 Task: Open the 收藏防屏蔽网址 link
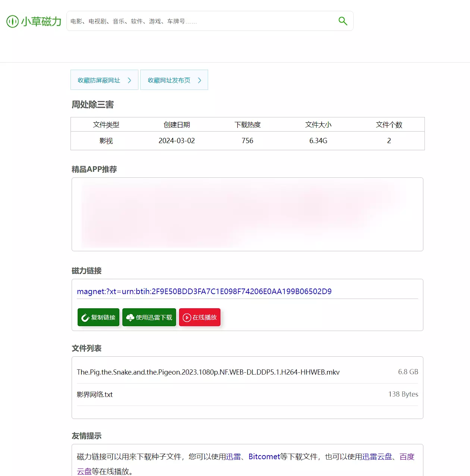(x=99, y=80)
